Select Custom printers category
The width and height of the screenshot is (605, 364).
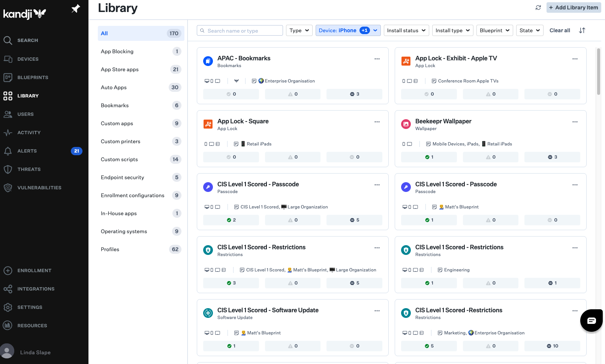pos(141,141)
